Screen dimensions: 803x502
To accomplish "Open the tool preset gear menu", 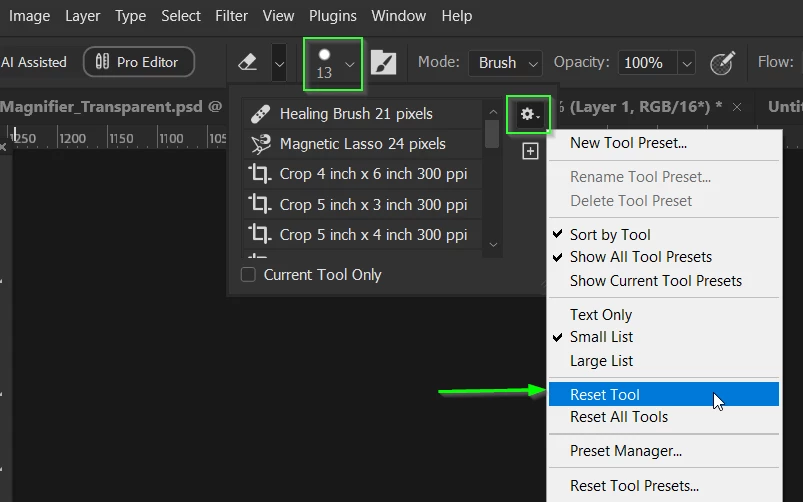I will (529, 114).
